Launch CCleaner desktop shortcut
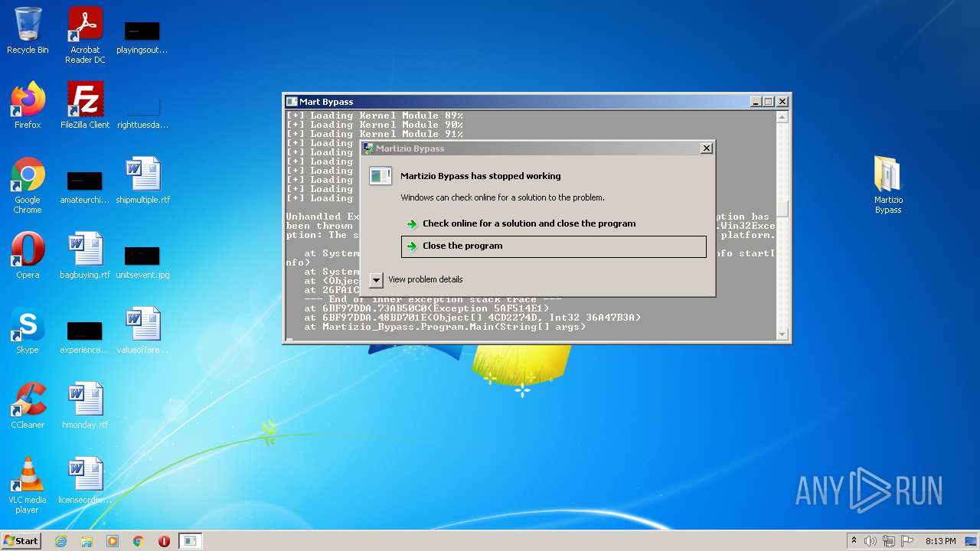Image resolution: width=980 pixels, height=551 pixels. point(28,406)
